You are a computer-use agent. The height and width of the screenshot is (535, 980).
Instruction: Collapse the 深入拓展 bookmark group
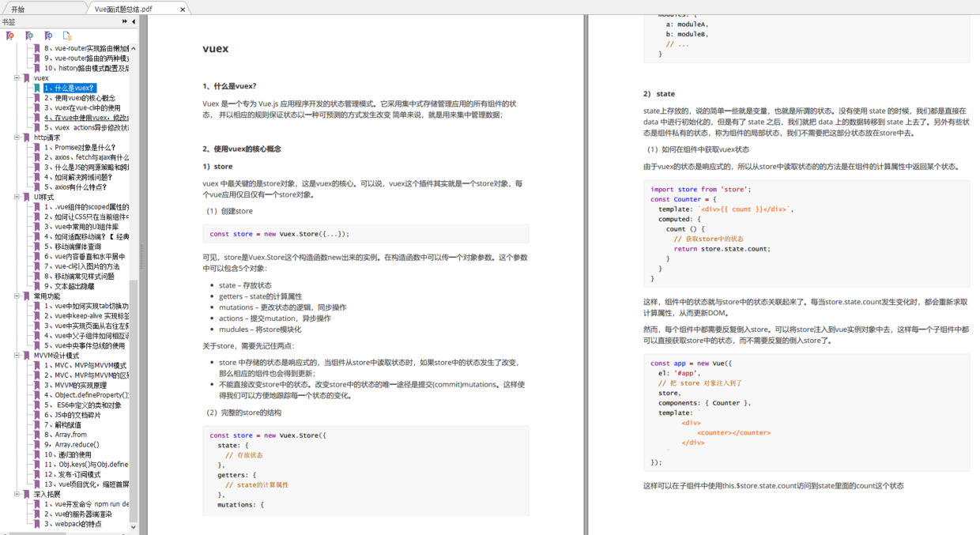pyautogui.click(x=17, y=494)
